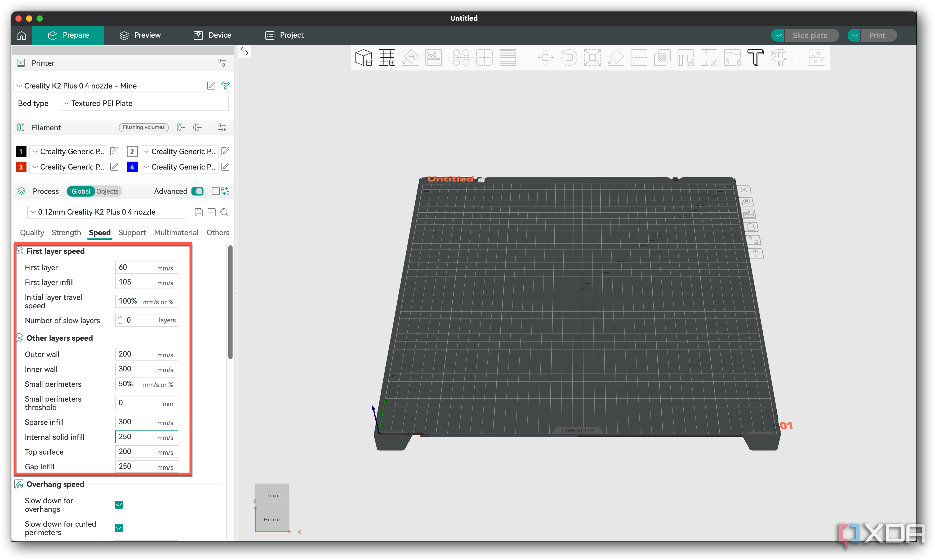This screenshot has width=935, height=560.
Task: Open the process preset dropdown
Action: [107, 212]
